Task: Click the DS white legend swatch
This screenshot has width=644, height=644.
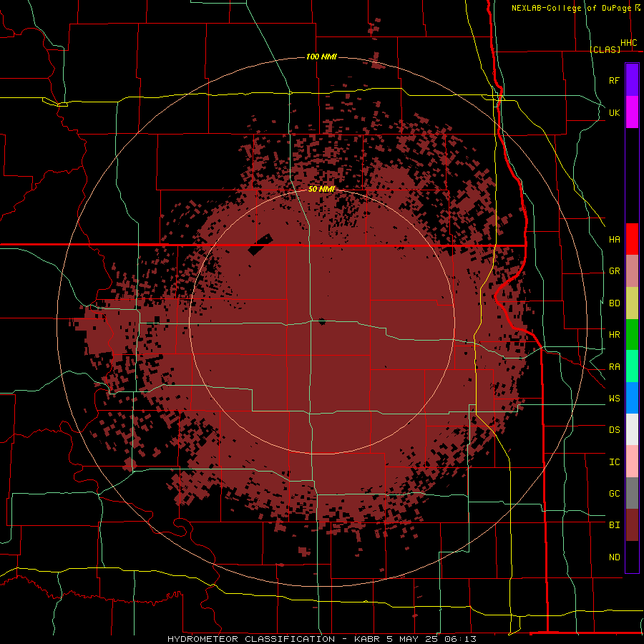Action: (x=632, y=429)
